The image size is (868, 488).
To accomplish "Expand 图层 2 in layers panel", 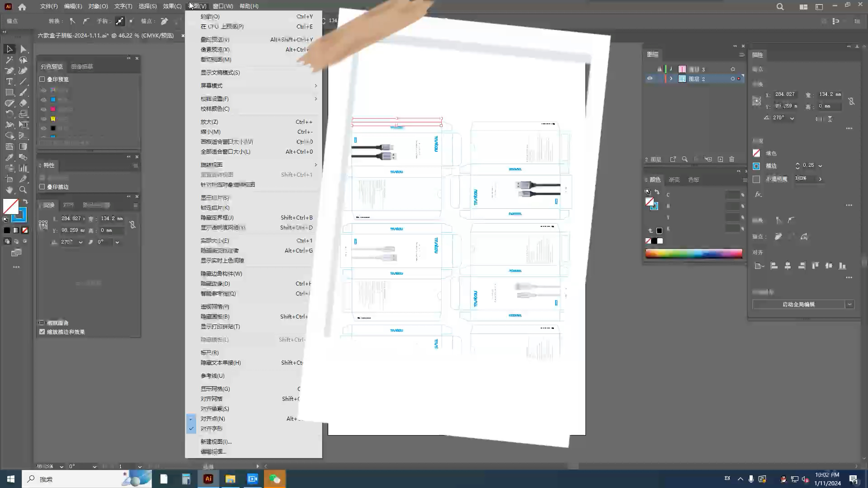I will pyautogui.click(x=671, y=79).
